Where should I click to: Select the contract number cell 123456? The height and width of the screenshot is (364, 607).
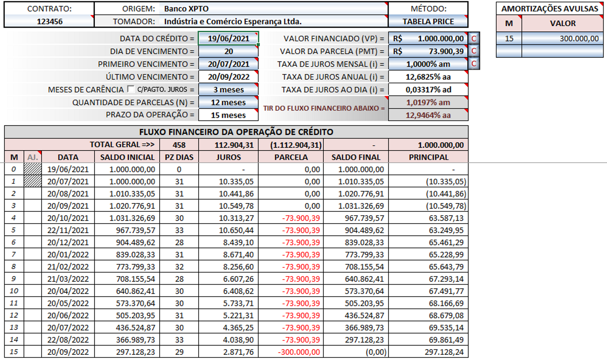point(50,22)
